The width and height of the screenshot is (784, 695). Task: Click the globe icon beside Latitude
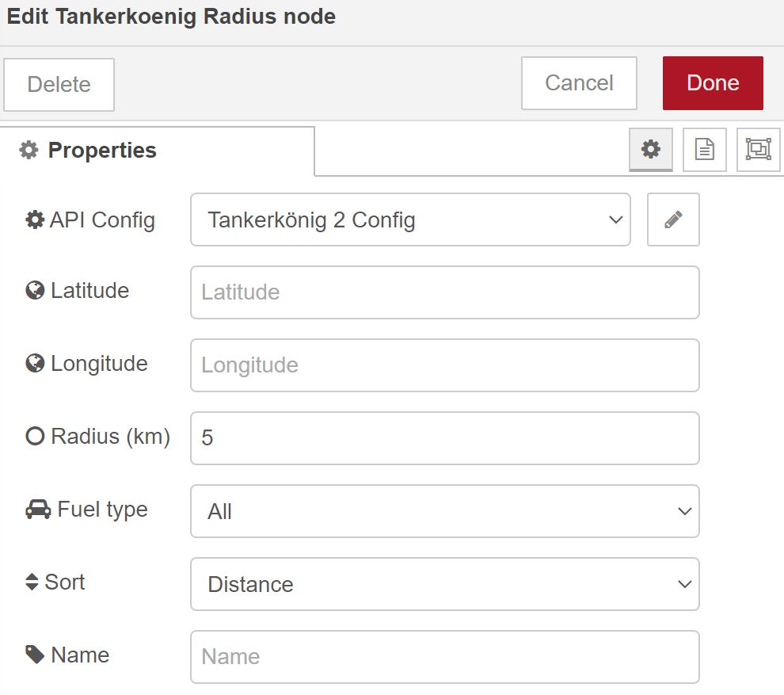(35, 290)
